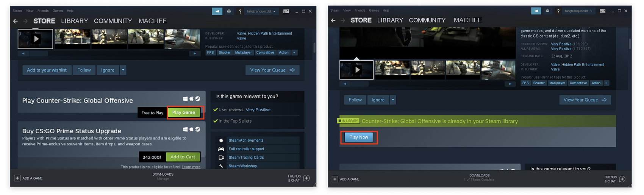
Task: Toggle Ignore for the game in the right window
Action: 378,100
